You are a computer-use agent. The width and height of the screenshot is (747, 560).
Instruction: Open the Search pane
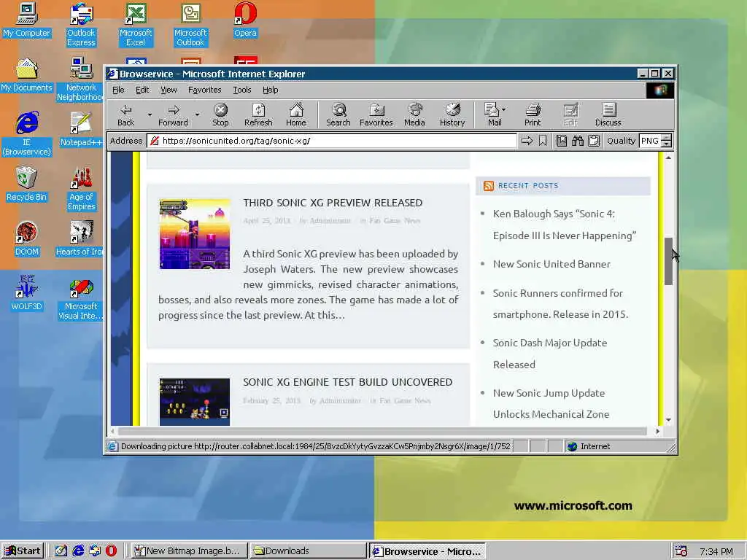[x=338, y=114]
